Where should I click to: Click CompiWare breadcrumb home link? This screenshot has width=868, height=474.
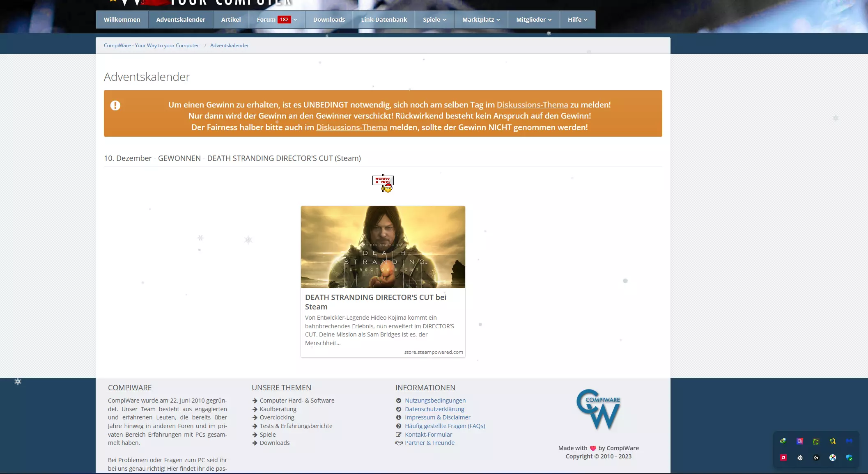[151, 46]
